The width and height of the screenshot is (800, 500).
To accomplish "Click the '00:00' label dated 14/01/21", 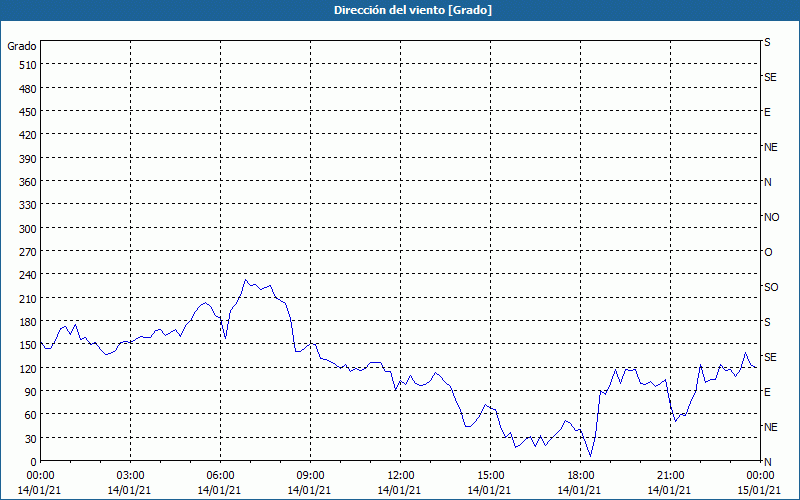I will click(40, 476).
